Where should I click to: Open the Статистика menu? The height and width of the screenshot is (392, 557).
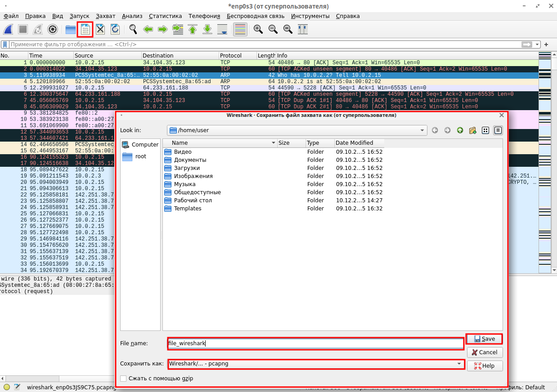[x=165, y=16]
